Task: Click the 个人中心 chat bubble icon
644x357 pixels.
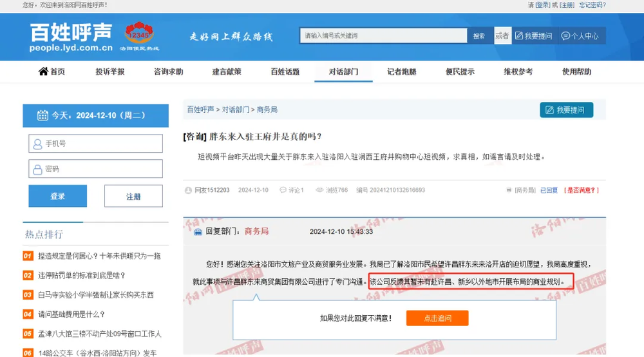Action: click(x=565, y=36)
